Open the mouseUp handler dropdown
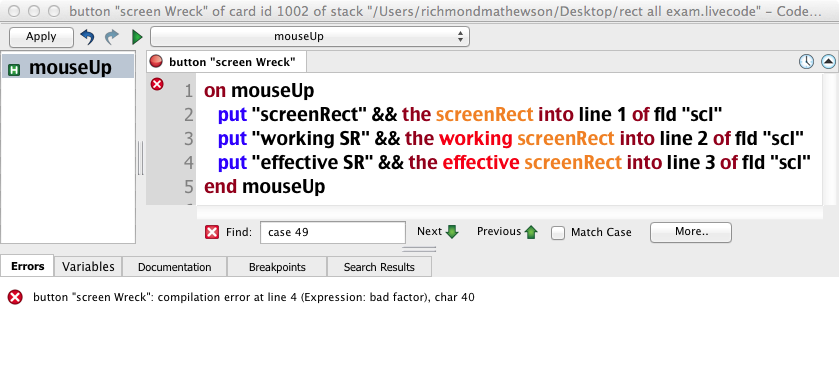 pyautogui.click(x=310, y=37)
